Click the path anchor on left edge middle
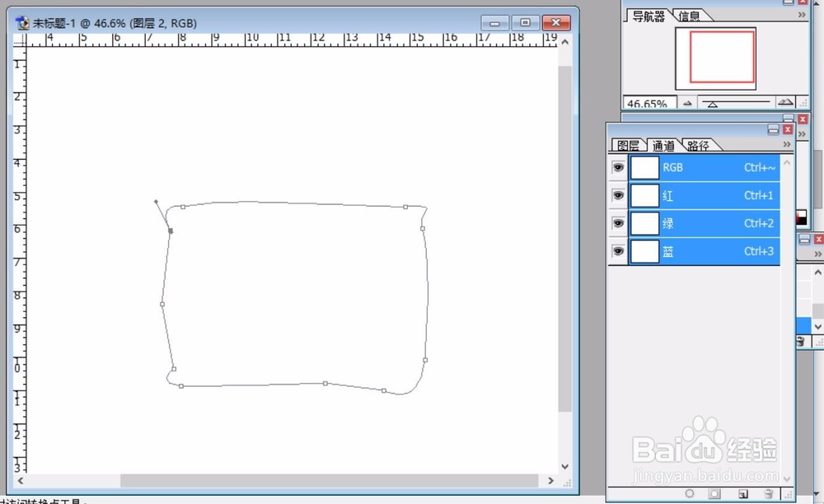This screenshot has width=824, height=504. [162, 304]
